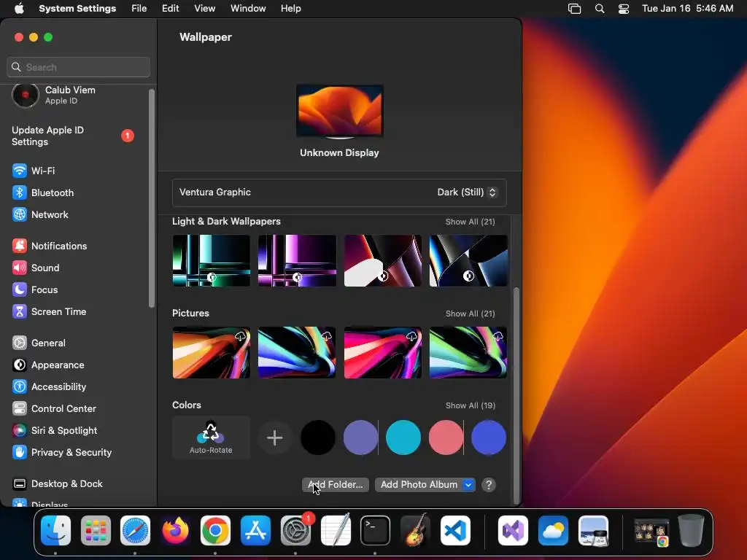Go to Privacy & Security

(x=61, y=452)
